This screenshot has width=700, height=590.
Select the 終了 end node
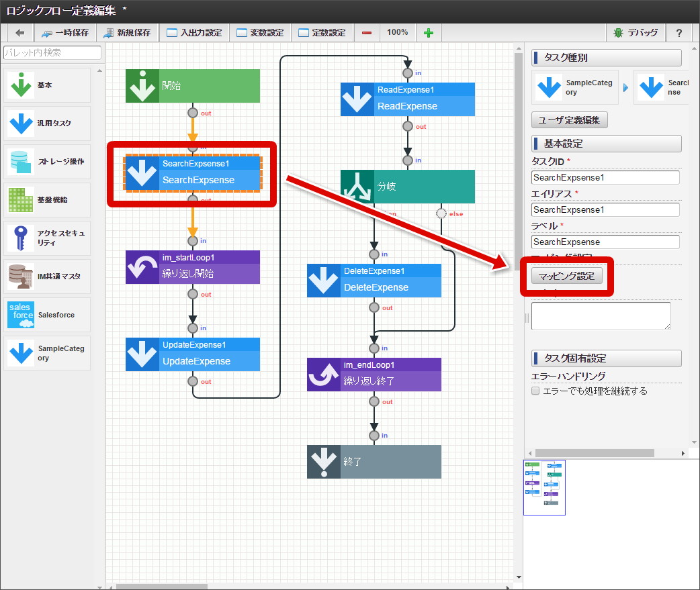coord(374,462)
